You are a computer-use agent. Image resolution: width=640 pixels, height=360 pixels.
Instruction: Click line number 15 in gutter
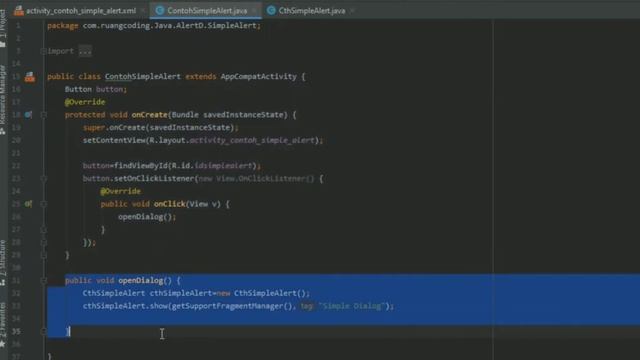(16, 77)
